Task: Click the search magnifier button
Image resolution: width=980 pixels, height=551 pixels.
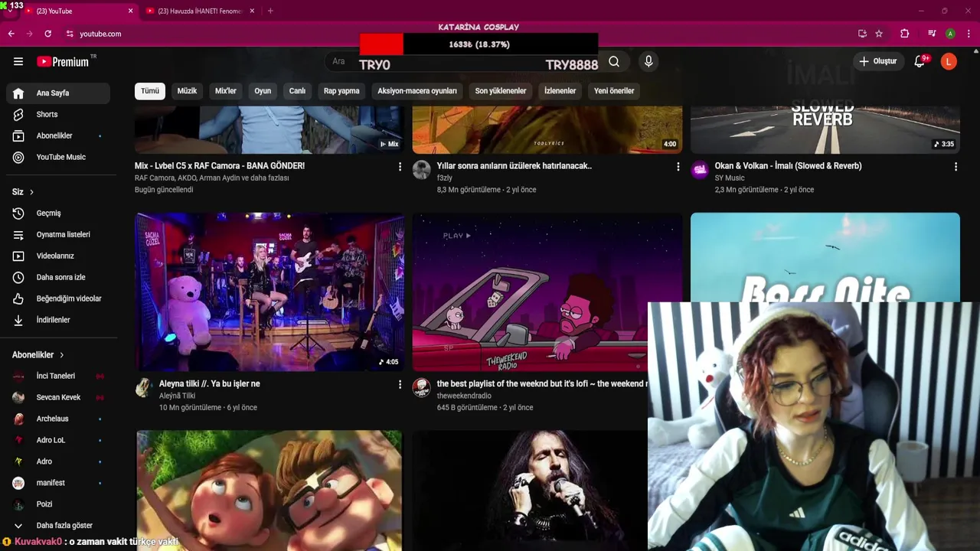Action: pyautogui.click(x=614, y=61)
